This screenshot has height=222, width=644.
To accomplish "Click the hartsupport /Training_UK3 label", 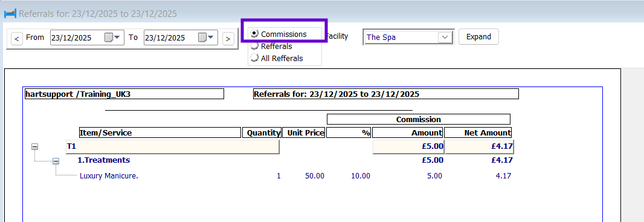I will coord(124,94).
